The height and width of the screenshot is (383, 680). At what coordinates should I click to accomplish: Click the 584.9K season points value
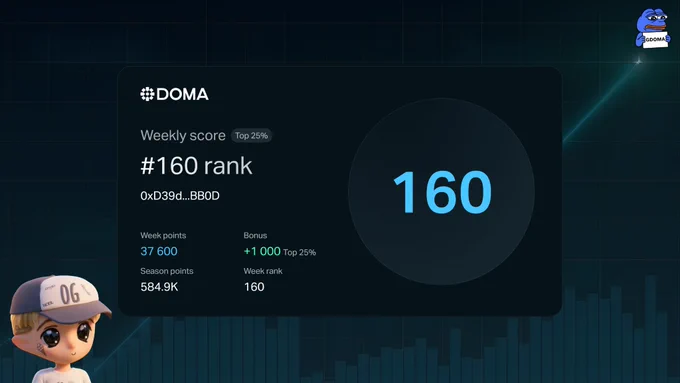(x=159, y=287)
